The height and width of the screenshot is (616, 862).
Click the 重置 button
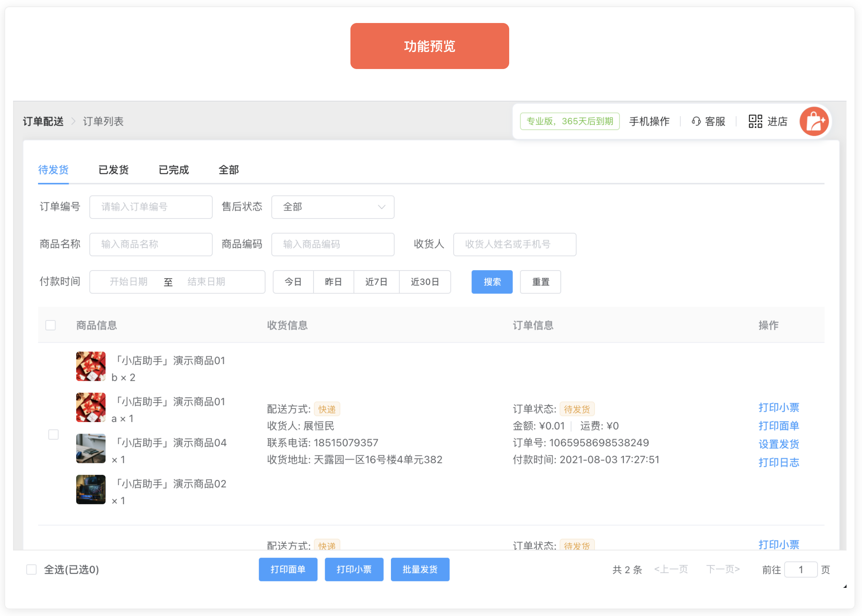pos(541,282)
